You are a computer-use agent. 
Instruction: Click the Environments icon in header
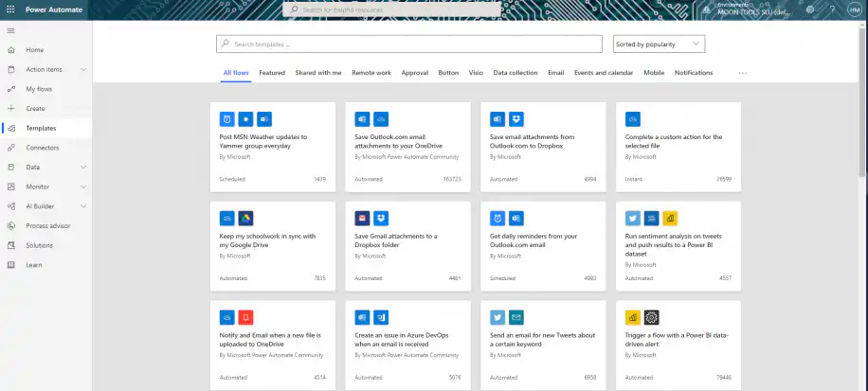pyautogui.click(x=707, y=9)
